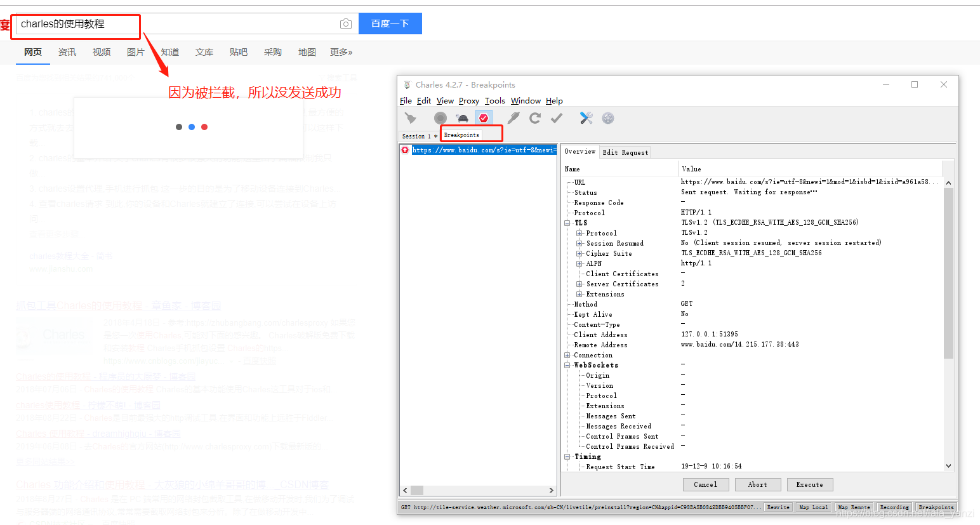Screen dimensions: 980x525
Task: Click the Cancel button in Breakpoints
Action: pos(705,484)
